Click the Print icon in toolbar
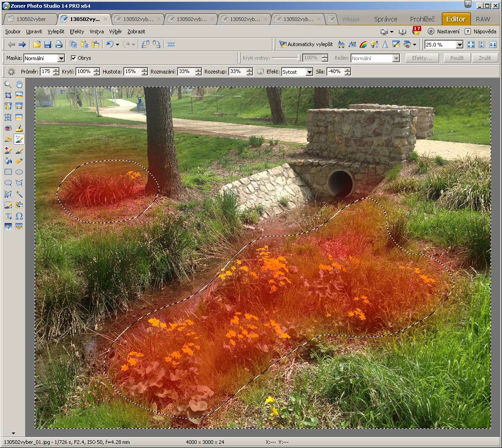502x448 pixels. coord(59,44)
